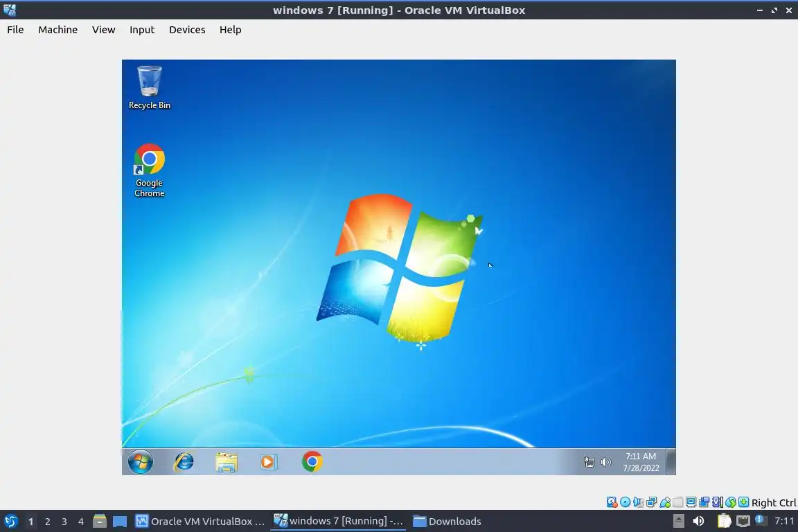Click the VirtualBox title bar window icon

(9, 10)
